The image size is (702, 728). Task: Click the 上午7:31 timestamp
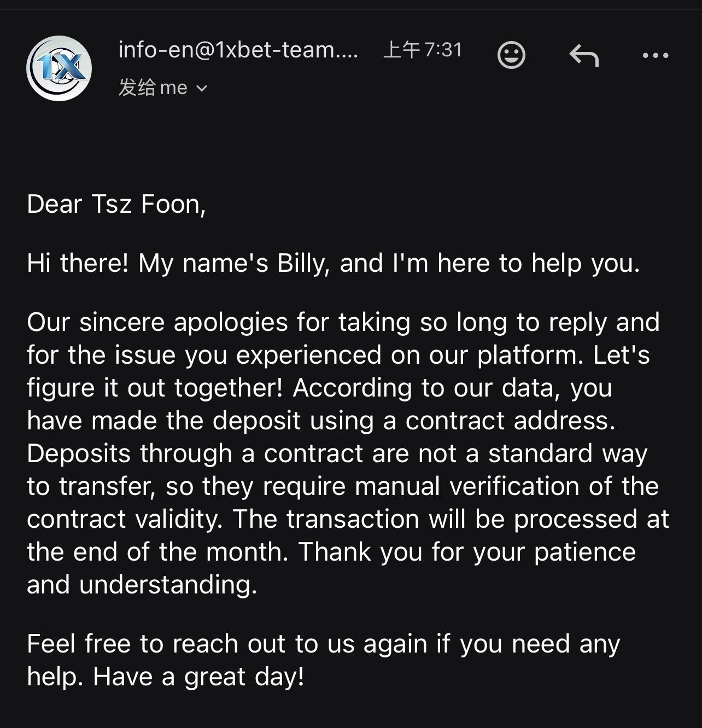click(423, 50)
